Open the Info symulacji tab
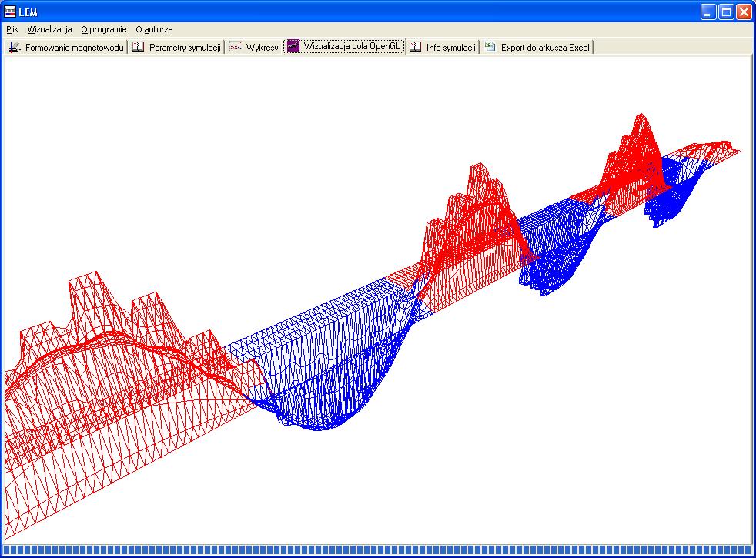 tap(443, 47)
